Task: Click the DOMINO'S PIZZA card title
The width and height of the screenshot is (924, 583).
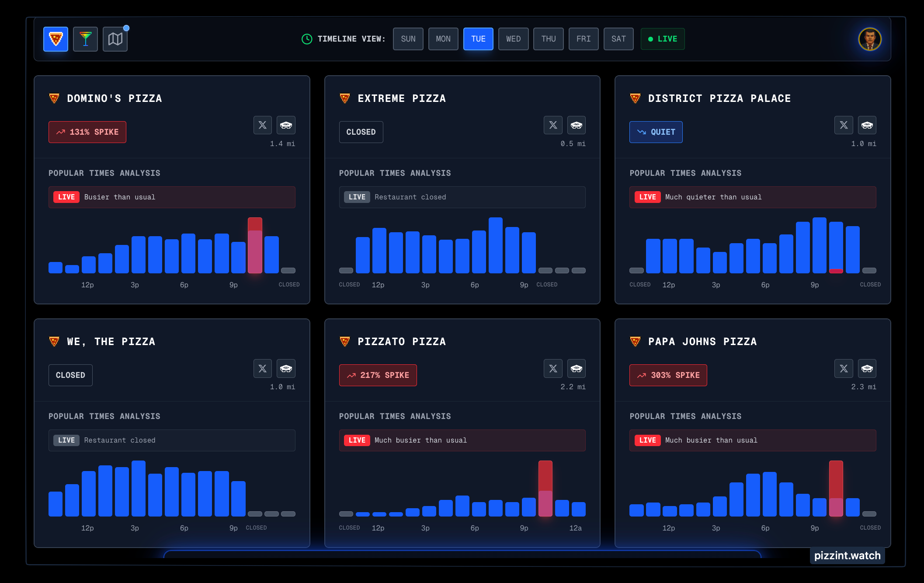Action: pyautogui.click(x=115, y=98)
